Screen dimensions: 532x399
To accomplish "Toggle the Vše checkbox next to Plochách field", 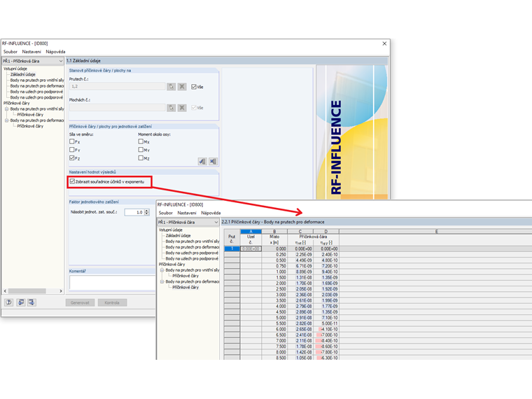I will pos(194,108).
